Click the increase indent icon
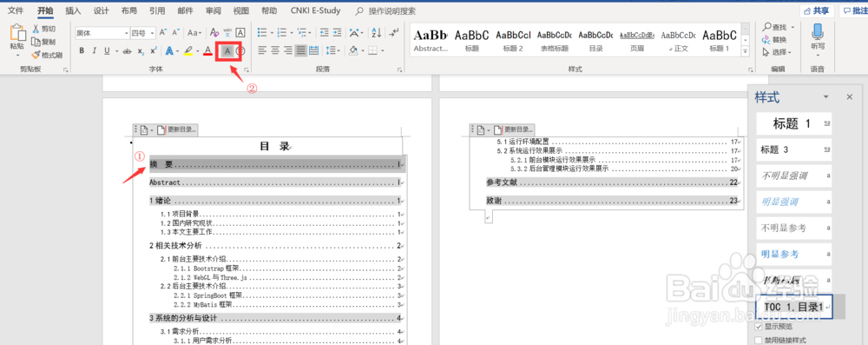Viewport: 868px width, 345px height. [x=337, y=33]
